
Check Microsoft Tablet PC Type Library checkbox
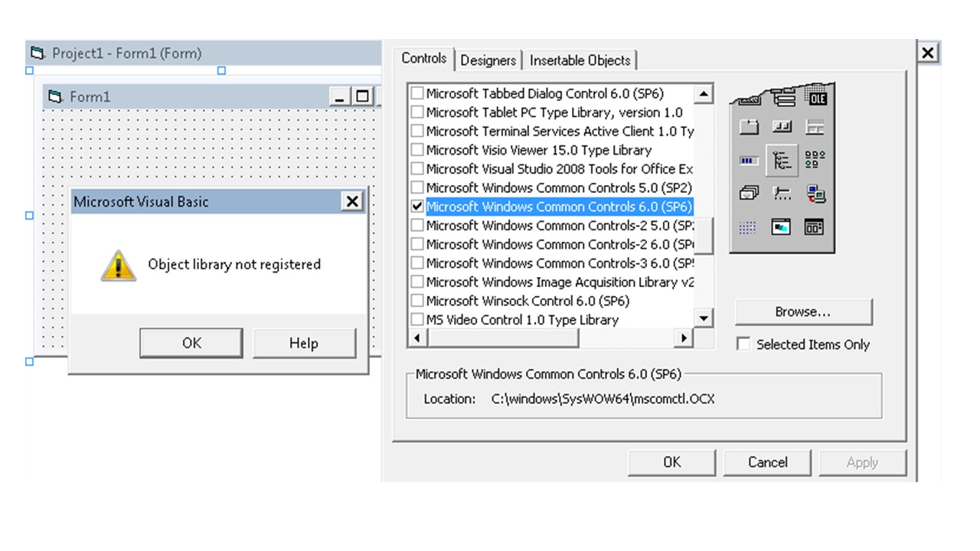(417, 112)
